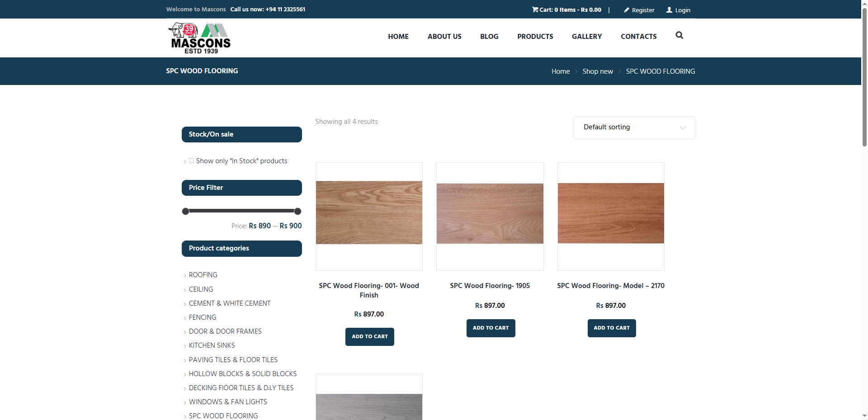Open the Default sorting dropdown
This screenshot has height=420, width=868.
click(634, 127)
